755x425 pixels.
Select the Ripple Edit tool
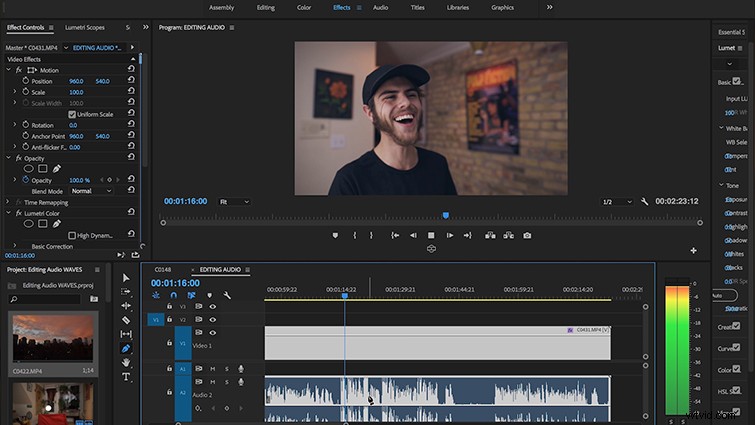[x=126, y=306]
